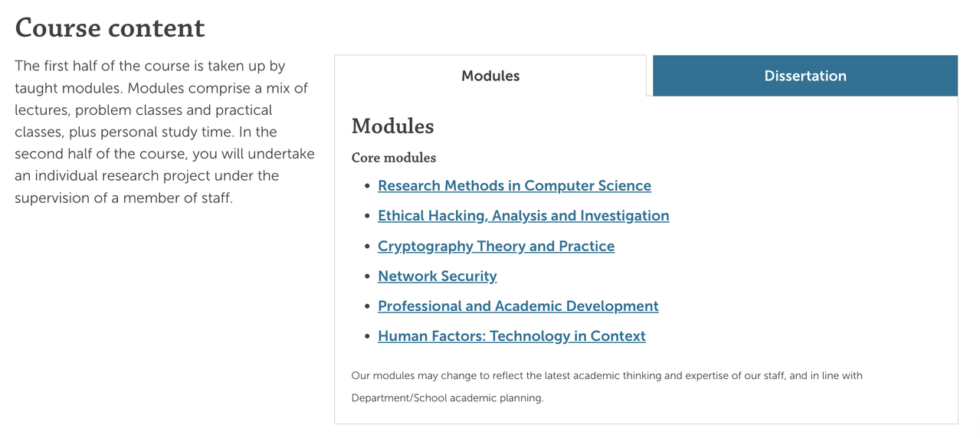Go to Human Factors: Technology in Context

coord(512,336)
